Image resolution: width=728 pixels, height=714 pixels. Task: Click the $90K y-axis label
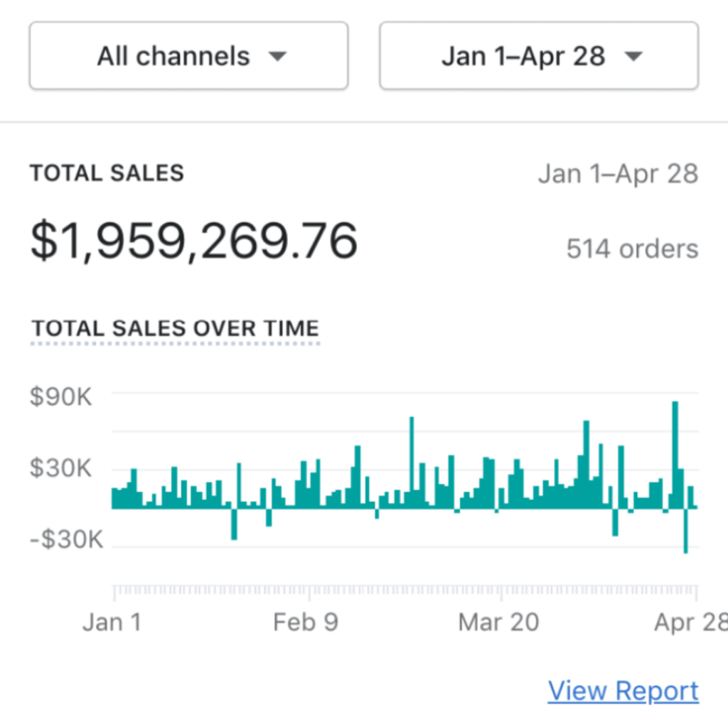[61, 396]
